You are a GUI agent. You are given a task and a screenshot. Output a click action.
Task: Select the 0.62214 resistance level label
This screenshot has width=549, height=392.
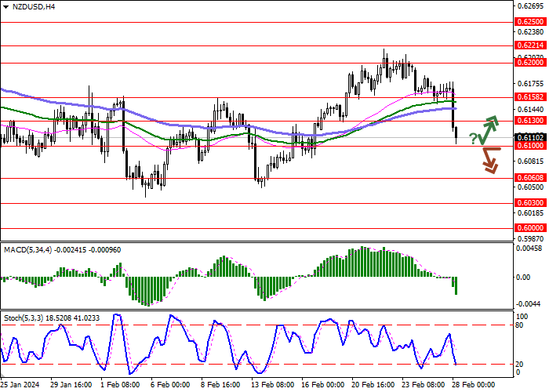pos(530,45)
